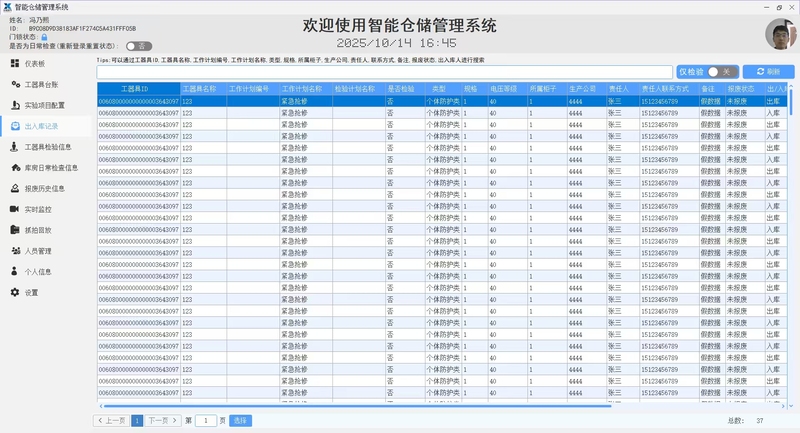Open 库房日常检查信息 warehouse icon
This screenshot has height=433, width=800.
(x=15, y=168)
